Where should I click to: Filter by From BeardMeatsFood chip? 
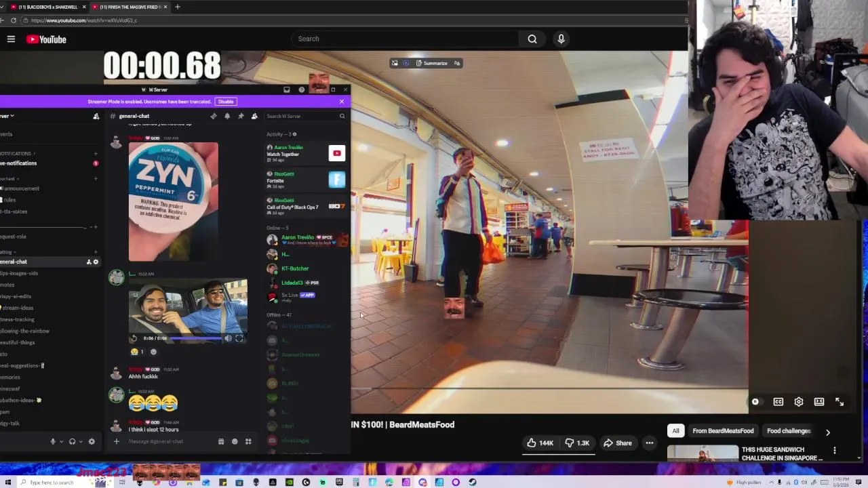(x=723, y=431)
